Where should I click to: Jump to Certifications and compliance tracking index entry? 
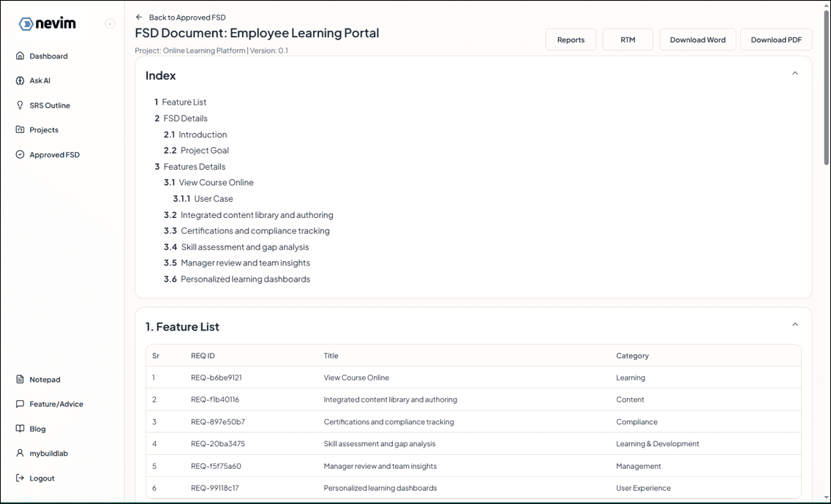(255, 231)
